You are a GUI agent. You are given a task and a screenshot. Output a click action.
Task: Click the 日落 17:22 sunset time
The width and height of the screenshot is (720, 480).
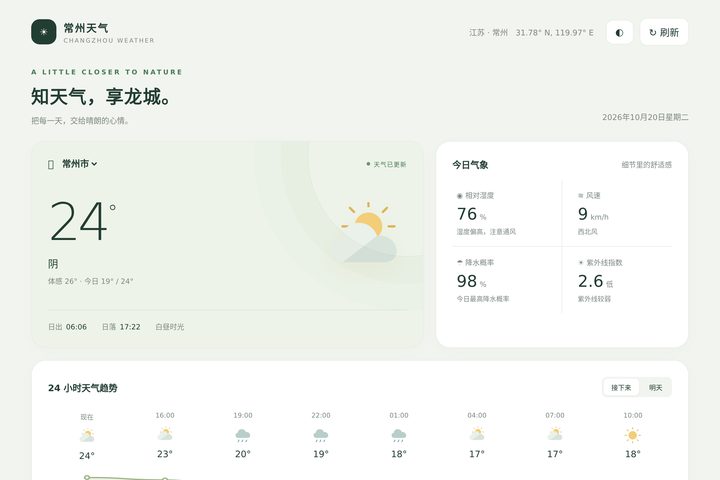pos(121,327)
